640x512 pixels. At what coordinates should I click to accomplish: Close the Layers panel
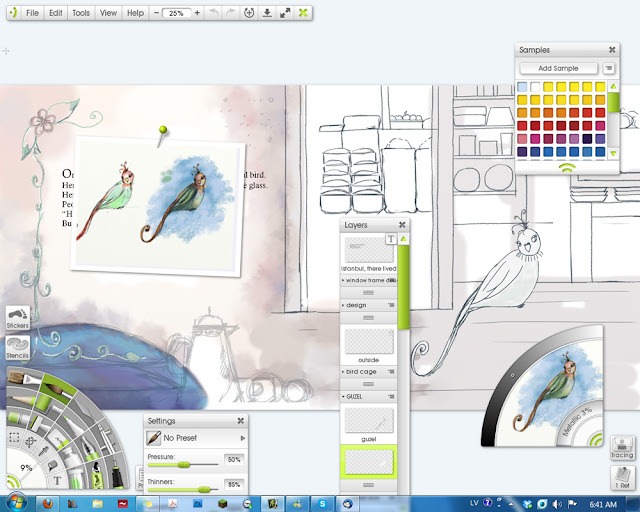(x=402, y=225)
